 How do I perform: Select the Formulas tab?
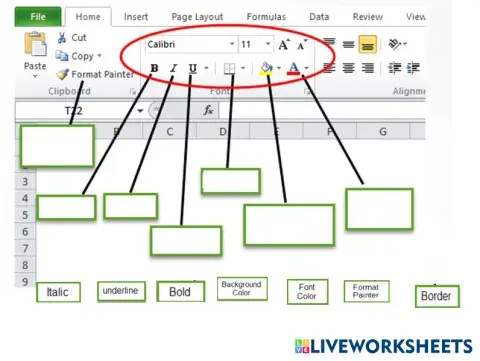click(266, 17)
